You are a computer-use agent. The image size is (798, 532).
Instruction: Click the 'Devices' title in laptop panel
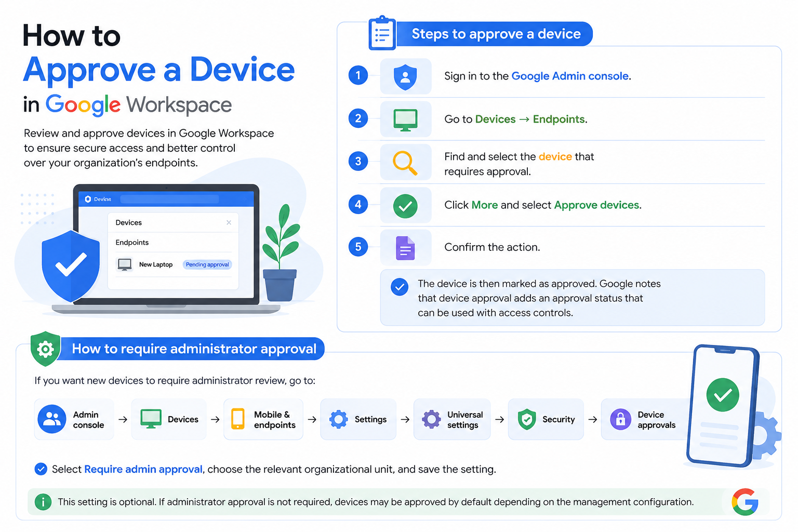click(x=128, y=222)
